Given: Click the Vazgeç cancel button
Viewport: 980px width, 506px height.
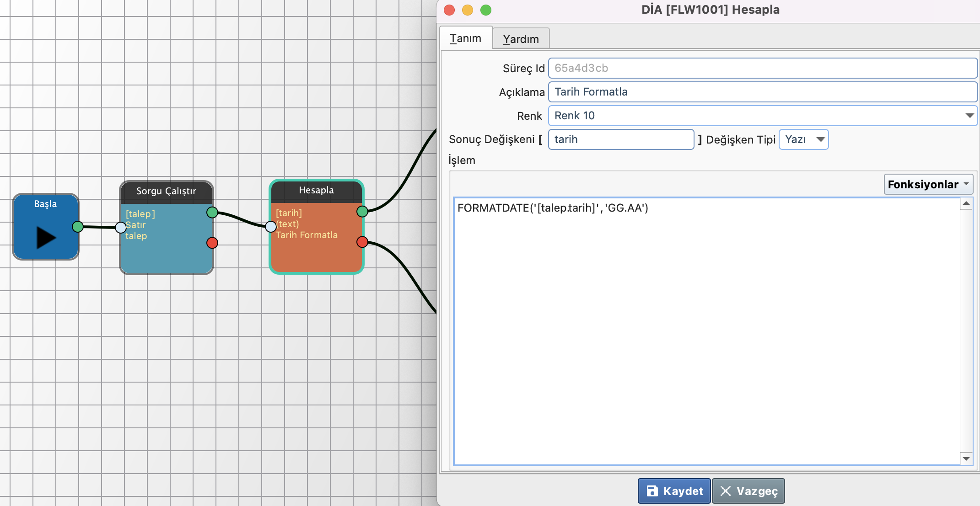Looking at the screenshot, I should point(748,491).
